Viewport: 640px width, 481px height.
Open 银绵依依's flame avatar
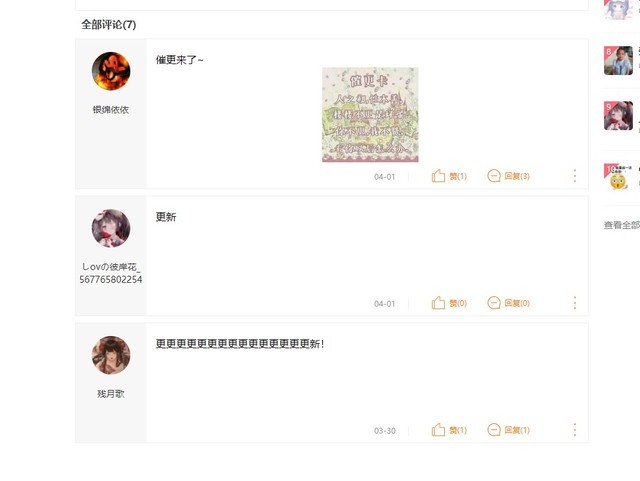coord(111,71)
